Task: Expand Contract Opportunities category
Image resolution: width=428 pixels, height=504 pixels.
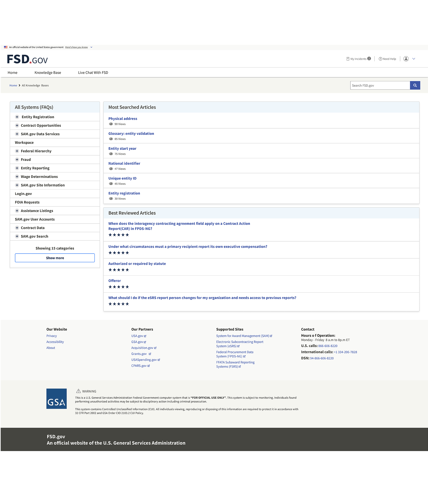Action: [17, 125]
